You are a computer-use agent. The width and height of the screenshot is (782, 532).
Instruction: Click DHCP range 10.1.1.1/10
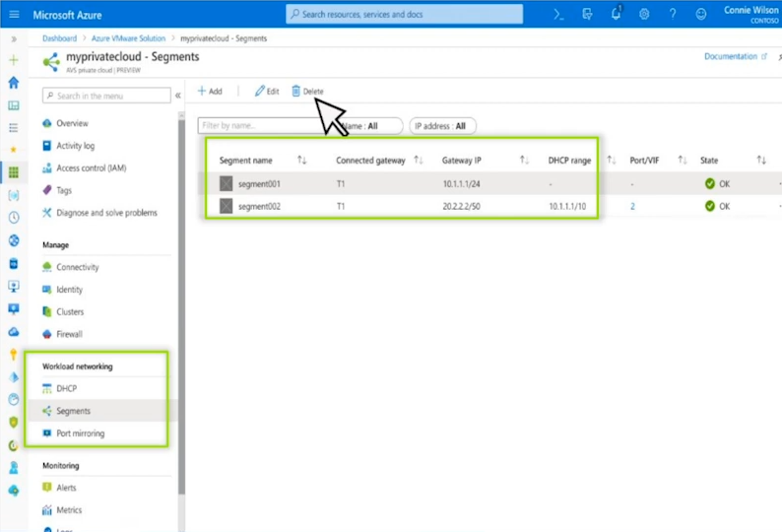567,206
